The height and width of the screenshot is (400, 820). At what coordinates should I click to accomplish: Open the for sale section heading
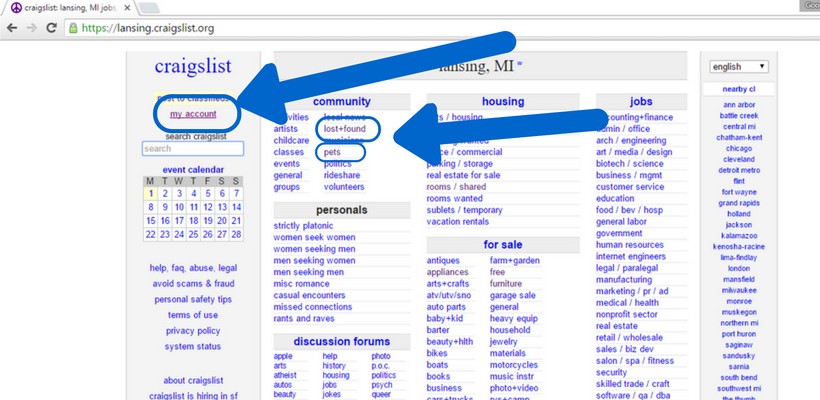503,245
